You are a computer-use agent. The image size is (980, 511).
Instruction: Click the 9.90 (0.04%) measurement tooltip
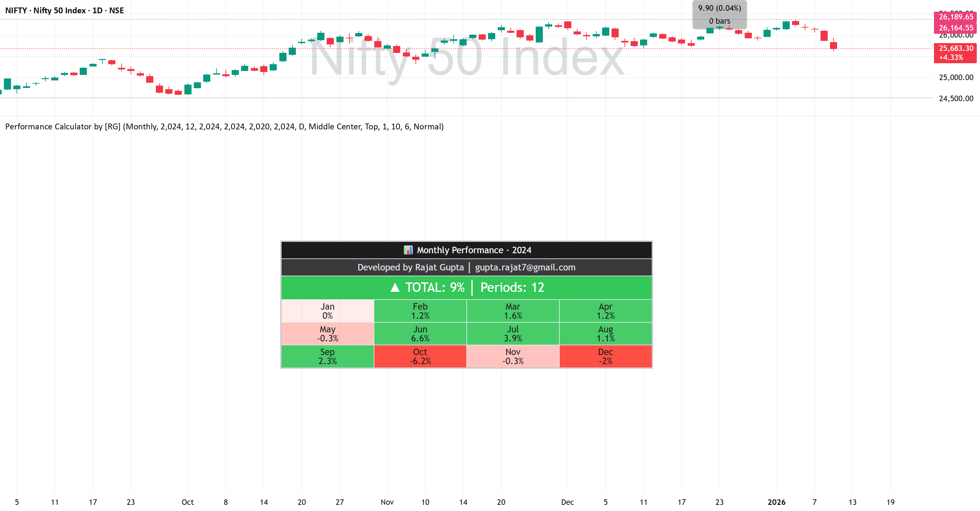tap(719, 15)
